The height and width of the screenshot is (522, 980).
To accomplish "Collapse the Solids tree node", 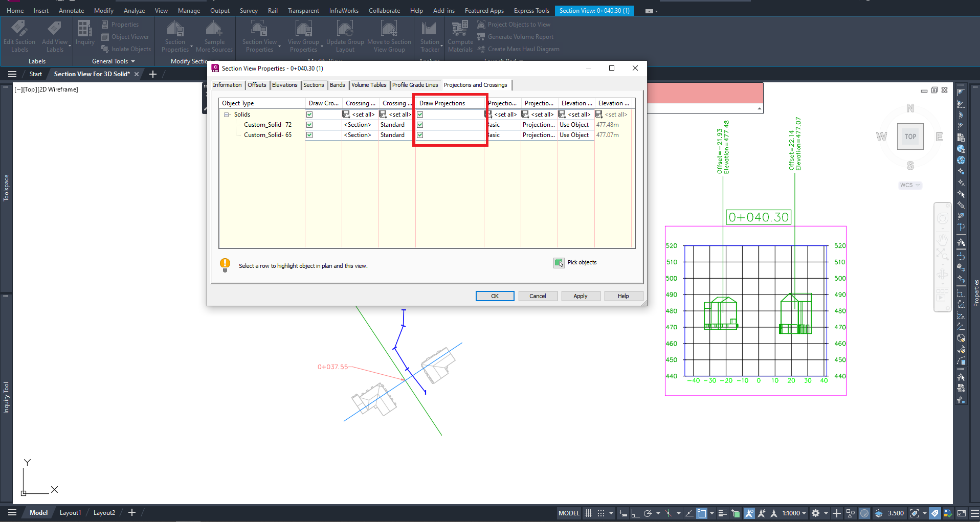I will point(227,115).
